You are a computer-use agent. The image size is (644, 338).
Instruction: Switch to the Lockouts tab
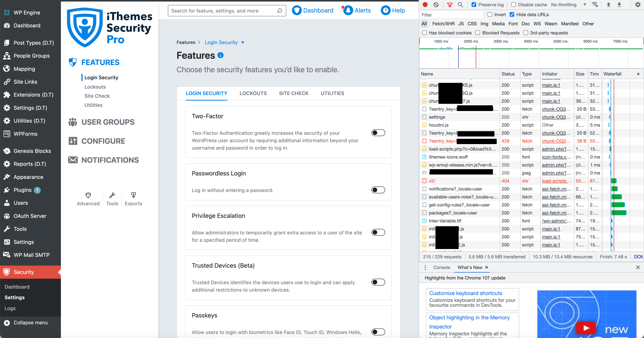tap(253, 93)
